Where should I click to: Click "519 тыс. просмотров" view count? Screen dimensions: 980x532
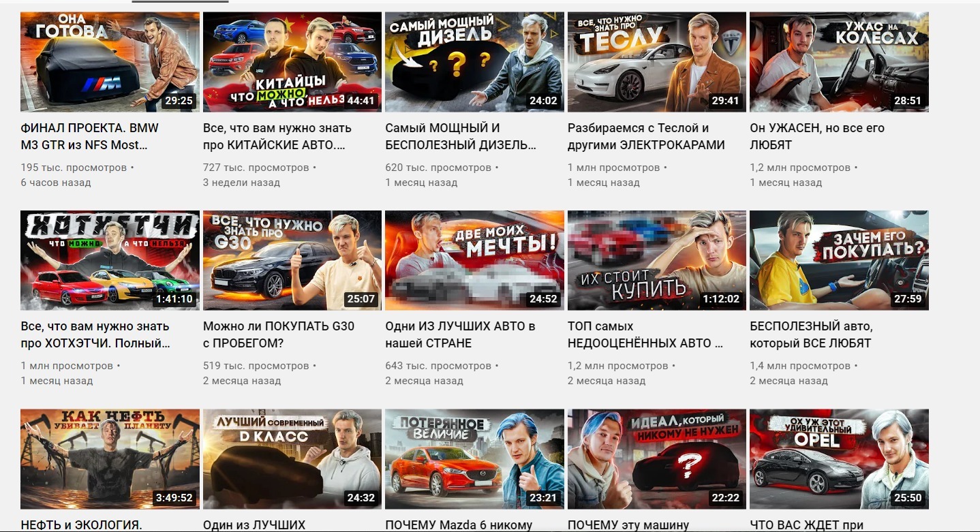(256, 366)
